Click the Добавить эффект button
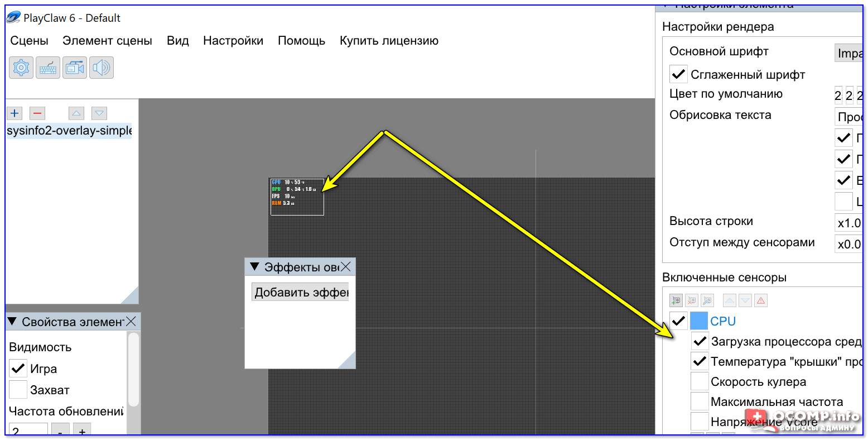The image size is (868, 440). tap(300, 292)
